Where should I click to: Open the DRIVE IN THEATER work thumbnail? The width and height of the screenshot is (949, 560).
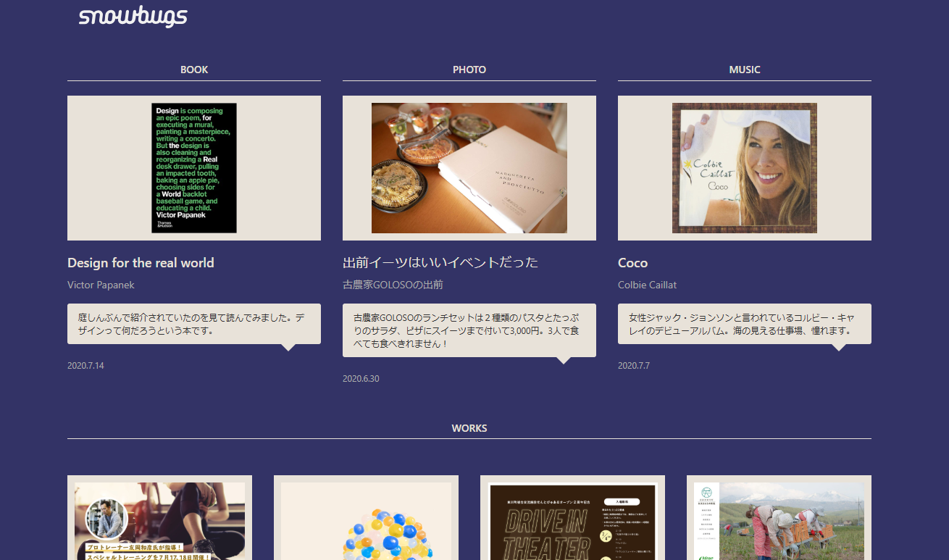tap(572, 518)
